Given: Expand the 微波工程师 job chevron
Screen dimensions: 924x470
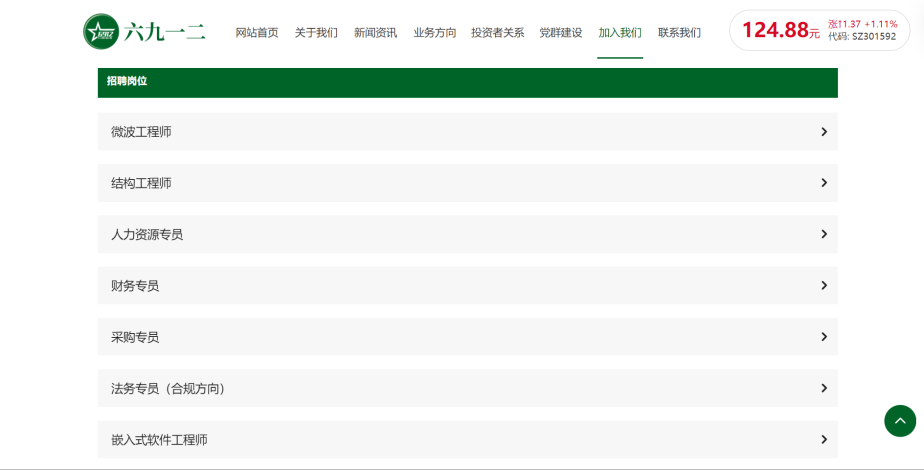Looking at the screenshot, I should pos(824,132).
